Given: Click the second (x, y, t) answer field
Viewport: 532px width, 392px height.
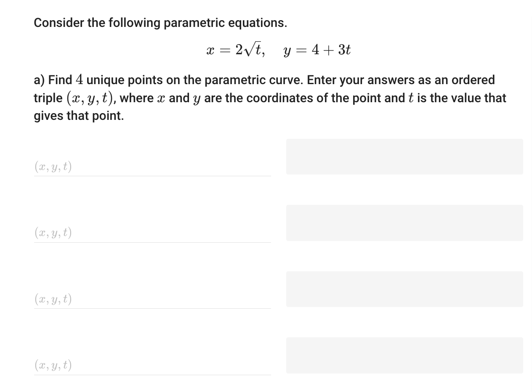Looking at the screenshot, I should [152, 235].
